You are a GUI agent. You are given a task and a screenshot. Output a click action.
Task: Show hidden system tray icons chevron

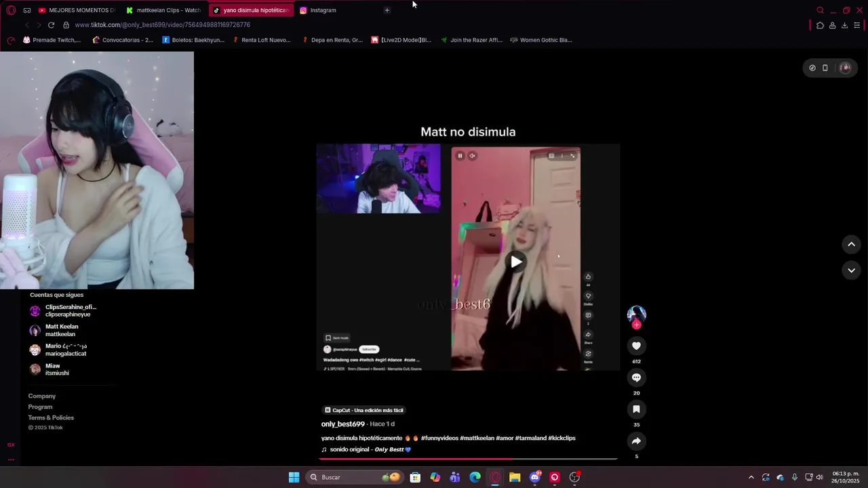(751, 477)
